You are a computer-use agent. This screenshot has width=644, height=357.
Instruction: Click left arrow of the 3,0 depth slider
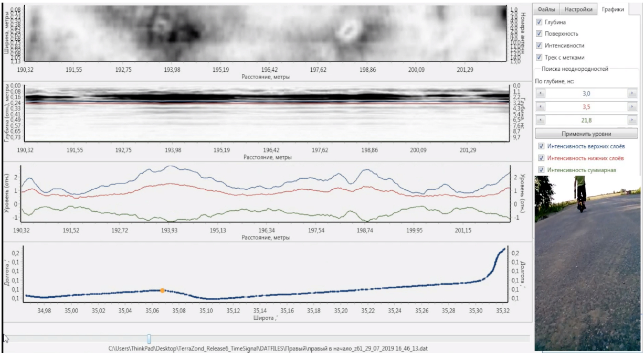click(x=540, y=93)
